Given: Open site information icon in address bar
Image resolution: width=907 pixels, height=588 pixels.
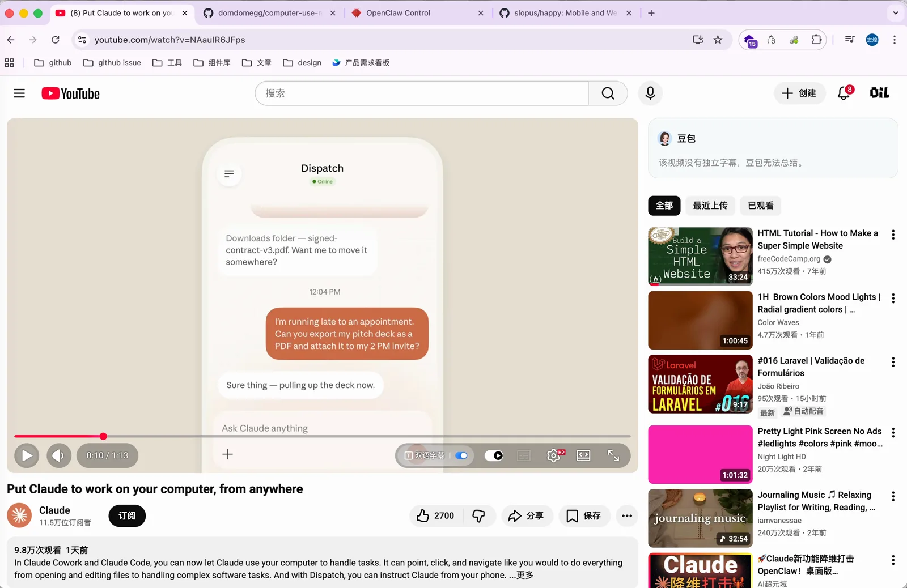Looking at the screenshot, I should tap(82, 40).
